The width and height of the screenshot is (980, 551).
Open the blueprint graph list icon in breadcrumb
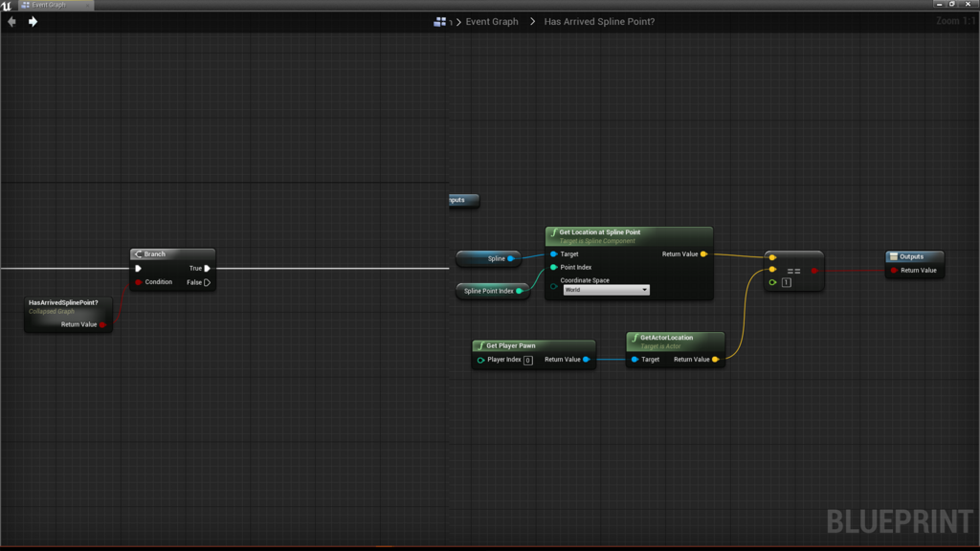[440, 22]
